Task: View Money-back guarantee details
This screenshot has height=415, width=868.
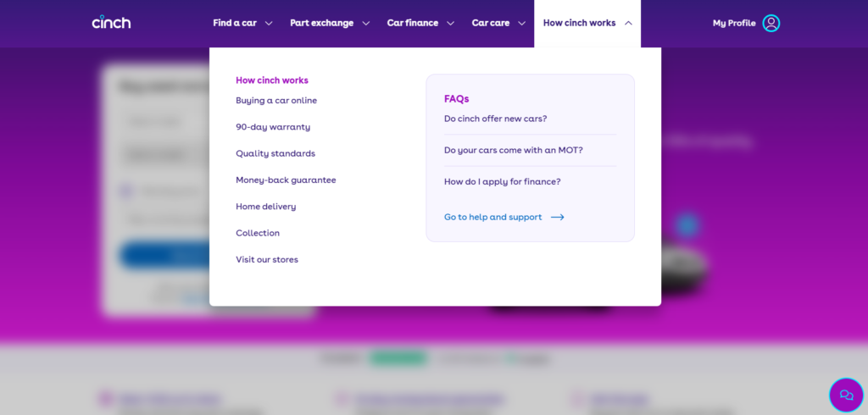Action: click(286, 180)
